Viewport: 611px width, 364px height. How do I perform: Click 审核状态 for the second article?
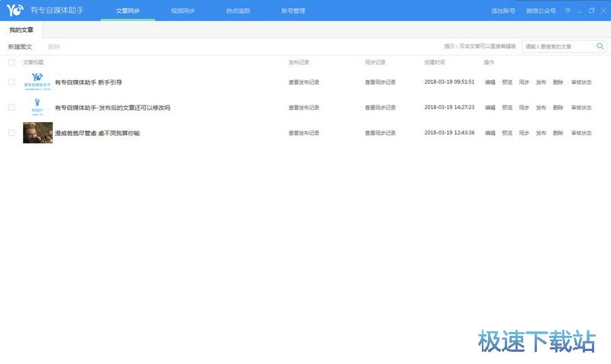coord(581,108)
